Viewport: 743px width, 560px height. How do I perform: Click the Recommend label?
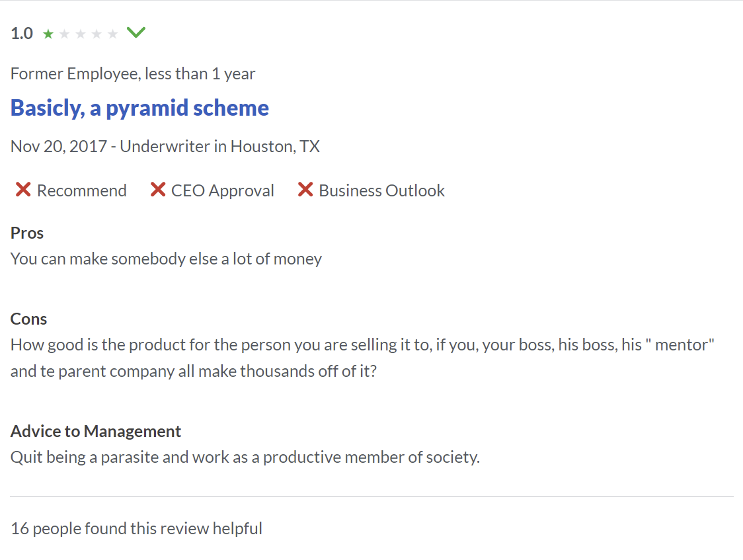(x=81, y=191)
